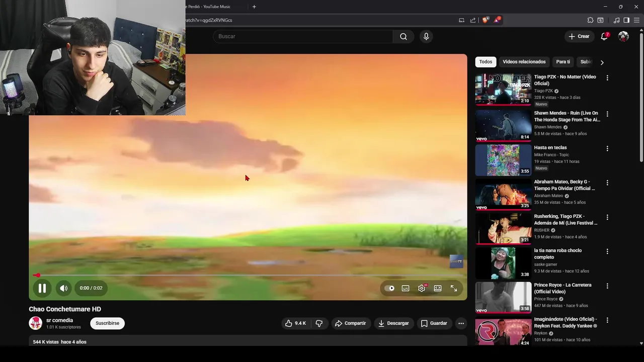Like the video with 9.4 K
644x362 pixels.
(295, 323)
